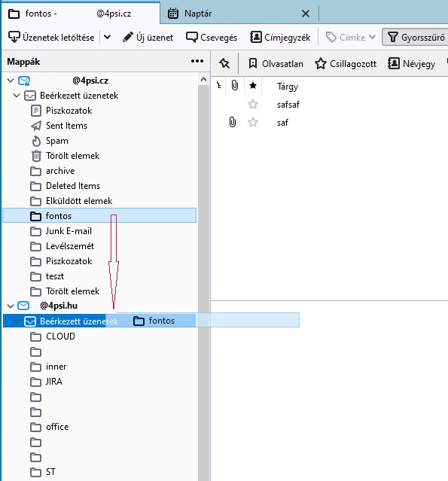Sort messages by the Tárgy column header
This screenshot has height=481, width=448.
288,87
